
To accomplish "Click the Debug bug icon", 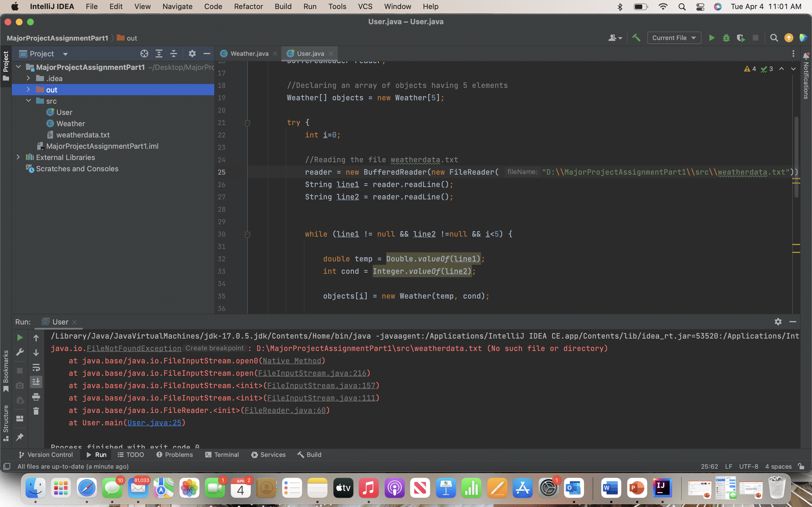I will tap(726, 38).
